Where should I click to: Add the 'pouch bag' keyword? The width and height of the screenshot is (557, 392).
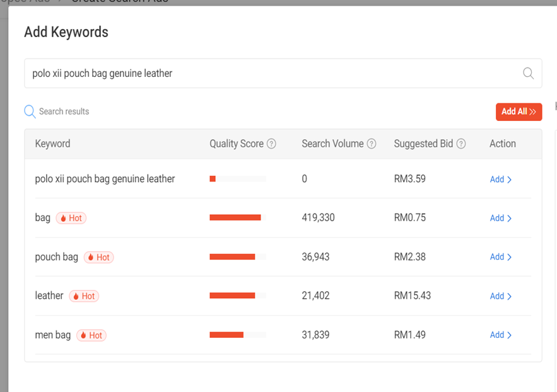pyautogui.click(x=500, y=257)
